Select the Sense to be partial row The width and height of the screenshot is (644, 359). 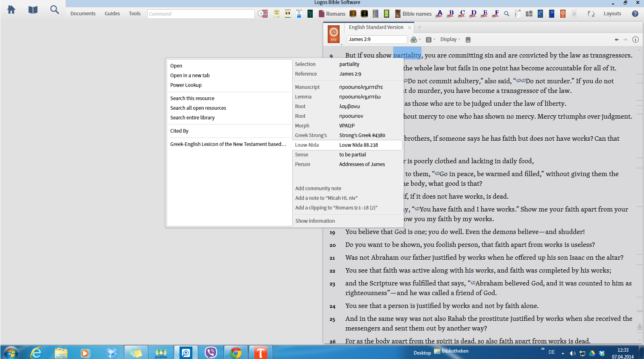348,155
